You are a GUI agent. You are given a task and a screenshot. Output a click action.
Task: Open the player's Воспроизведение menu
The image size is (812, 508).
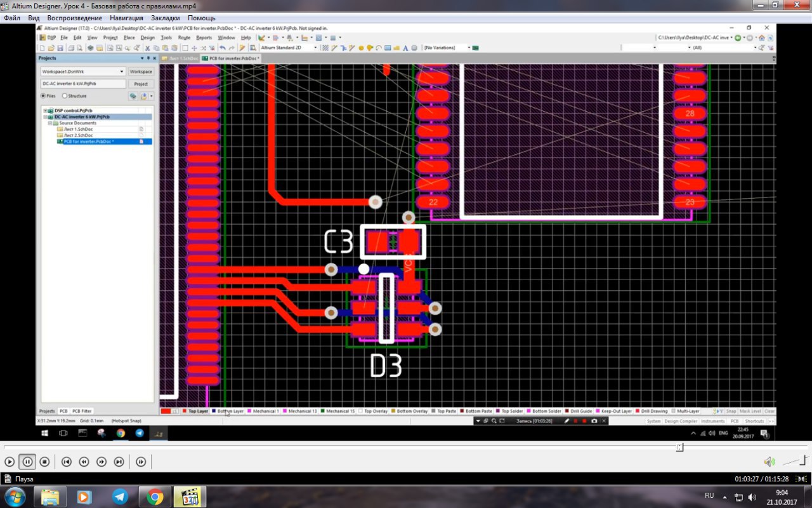pos(74,18)
